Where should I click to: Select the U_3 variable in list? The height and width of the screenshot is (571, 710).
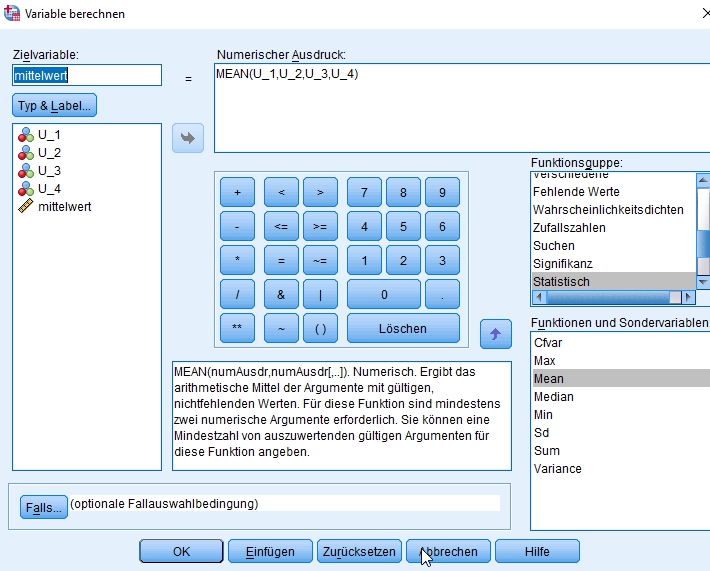point(49,171)
